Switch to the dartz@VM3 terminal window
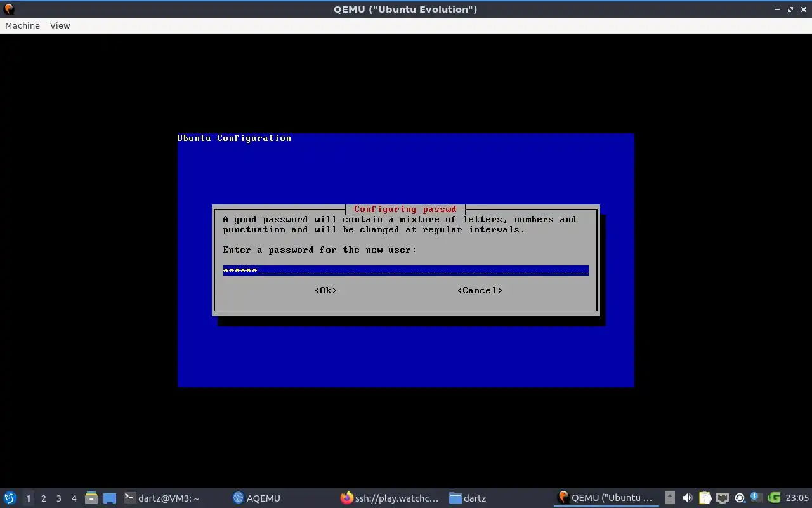Image resolution: width=812 pixels, height=508 pixels. click(162, 498)
